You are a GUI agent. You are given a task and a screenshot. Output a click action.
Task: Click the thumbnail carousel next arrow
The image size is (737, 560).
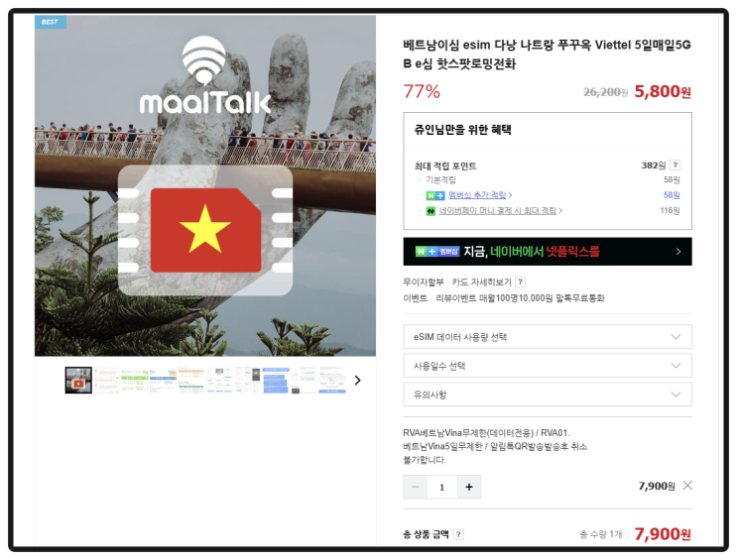tap(357, 380)
